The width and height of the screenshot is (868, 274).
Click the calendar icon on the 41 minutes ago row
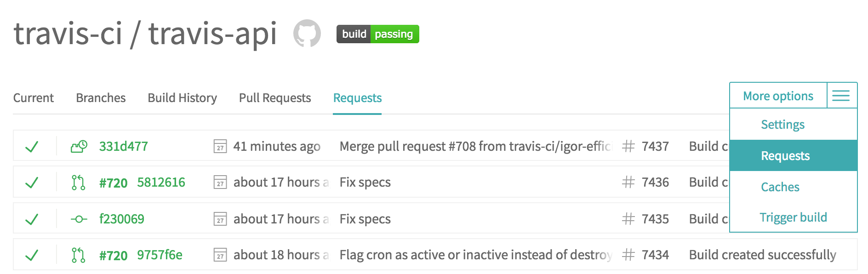pos(220,146)
